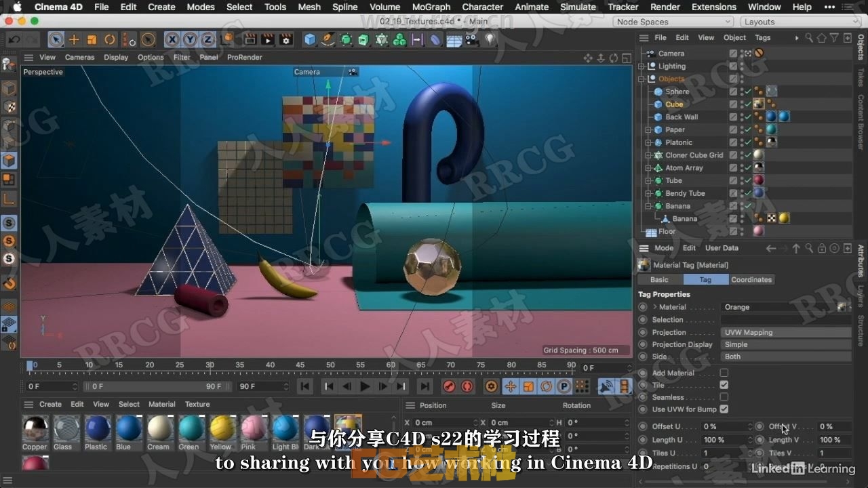Click the Snap (S) icon in left toolbar
This screenshot has width=868, height=488.
coord(9,223)
